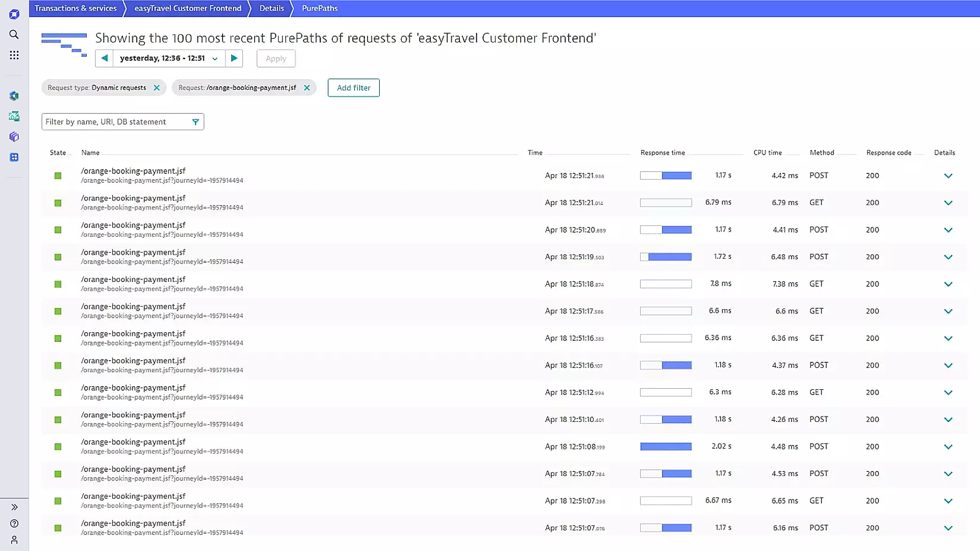Select the PurePaths breadcrumb tab
980x551 pixels.
click(x=320, y=8)
